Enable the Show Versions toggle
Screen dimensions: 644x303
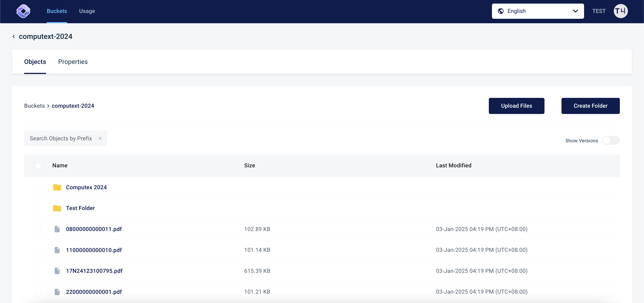click(610, 140)
